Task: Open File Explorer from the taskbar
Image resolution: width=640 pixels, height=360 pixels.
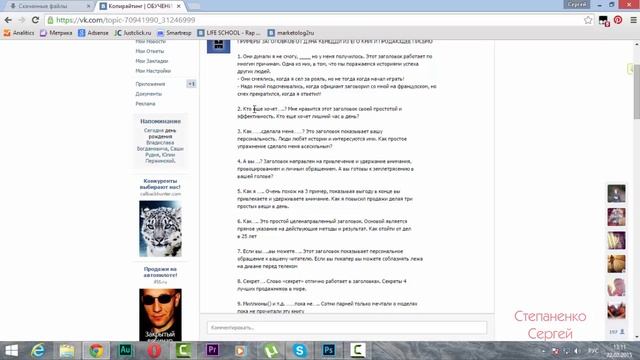Action: (67, 350)
